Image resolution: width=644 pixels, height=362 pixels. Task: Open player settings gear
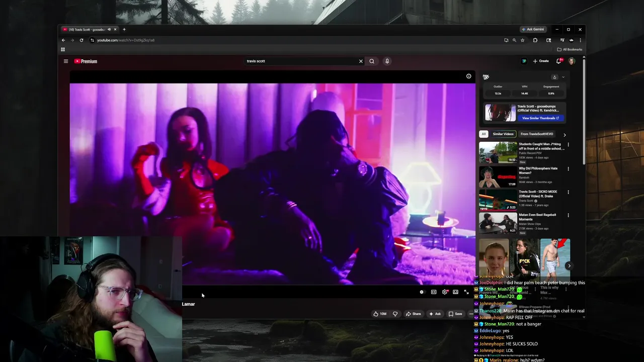click(x=445, y=292)
